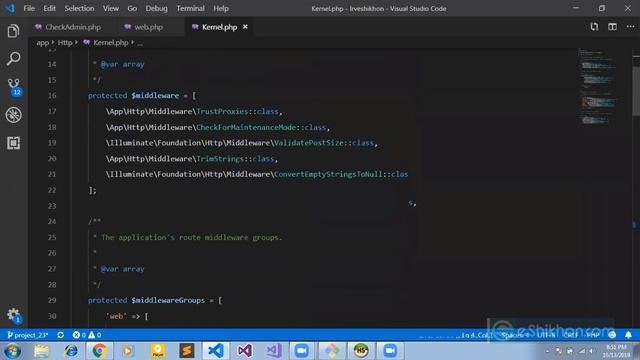The width and height of the screenshot is (640, 360).
Task: Click line number 22 in gutter
Action: (52, 190)
